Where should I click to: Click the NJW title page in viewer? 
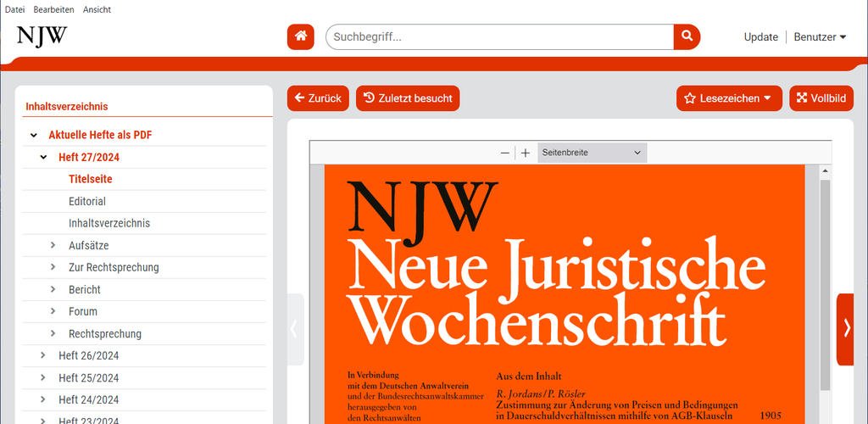[564, 294]
